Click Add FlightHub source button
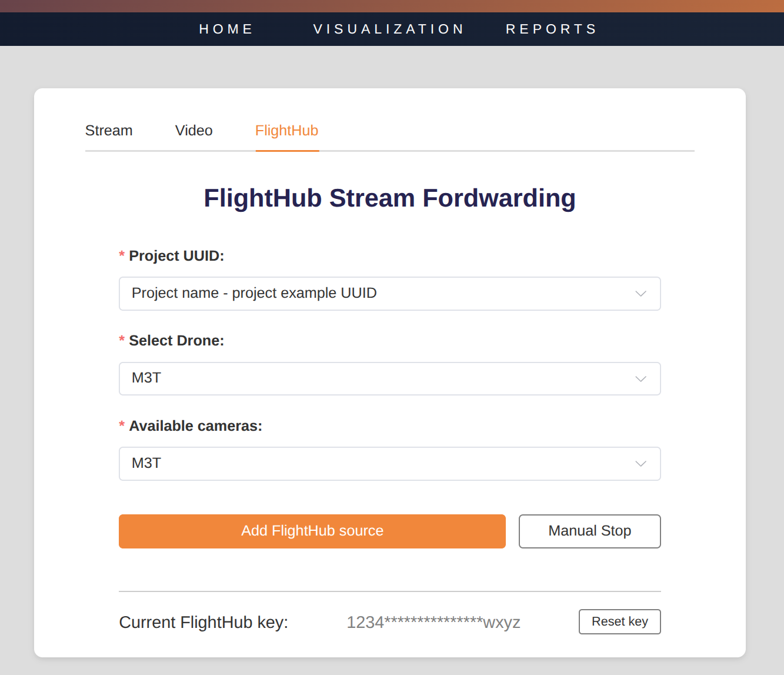This screenshot has height=675, width=784. (312, 531)
